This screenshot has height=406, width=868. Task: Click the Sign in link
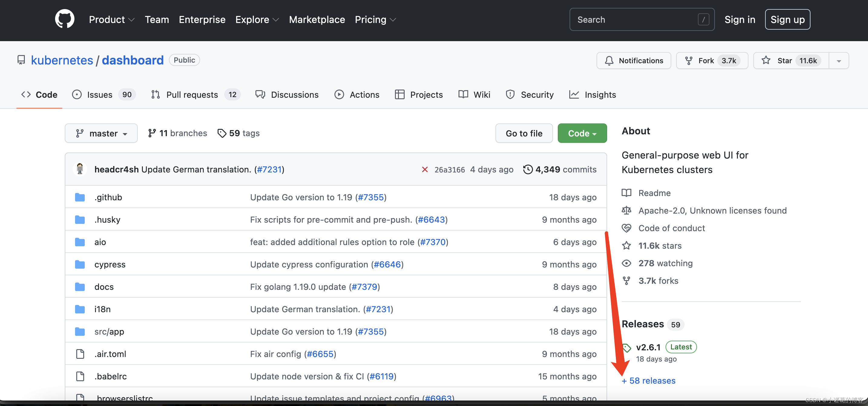(740, 20)
